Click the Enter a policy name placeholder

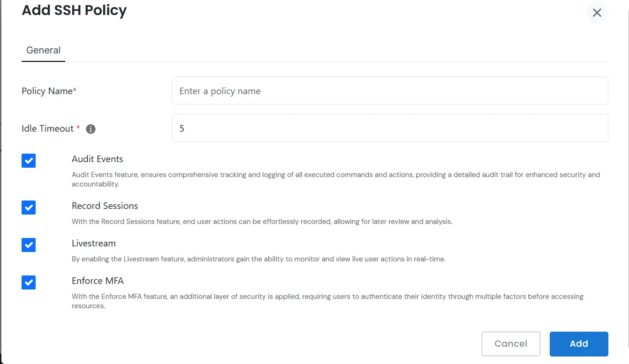point(220,91)
